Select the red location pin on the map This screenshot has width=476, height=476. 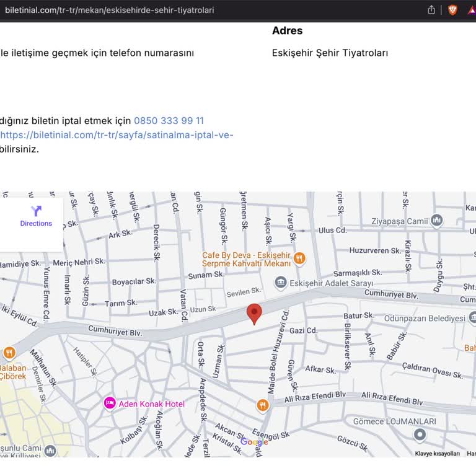tap(254, 314)
